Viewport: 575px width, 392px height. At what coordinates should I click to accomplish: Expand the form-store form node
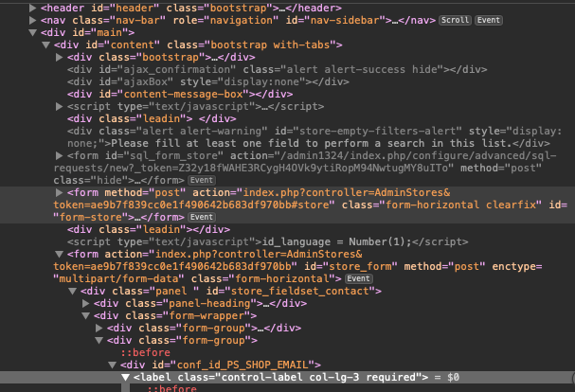pos(59,192)
